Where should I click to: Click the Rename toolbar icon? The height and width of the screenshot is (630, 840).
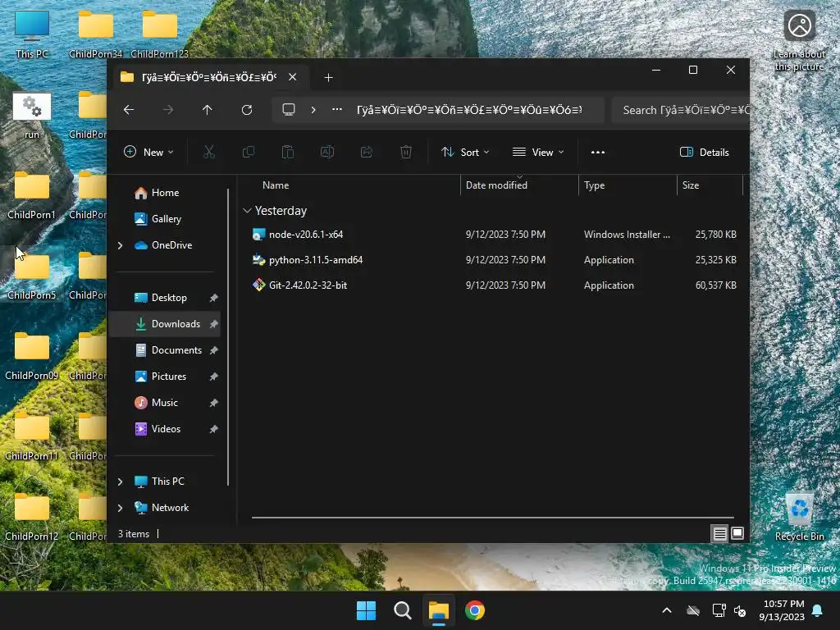click(x=326, y=152)
